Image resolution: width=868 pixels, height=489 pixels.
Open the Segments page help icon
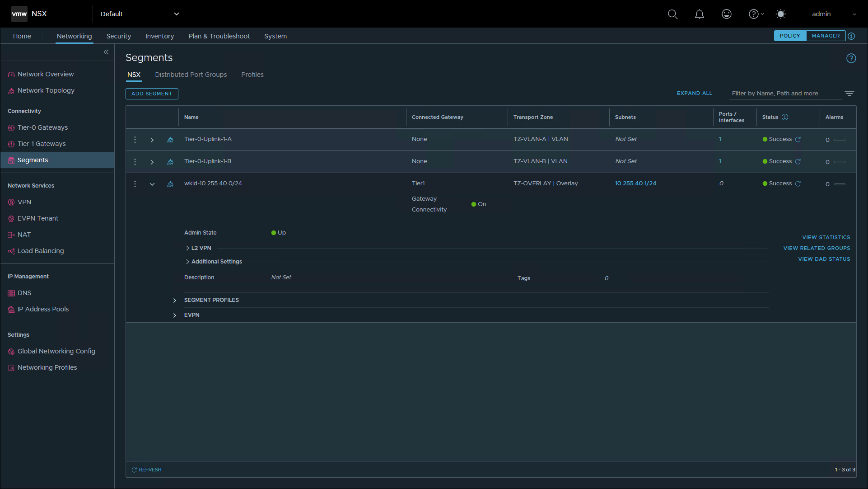click(x=851, y=58)
